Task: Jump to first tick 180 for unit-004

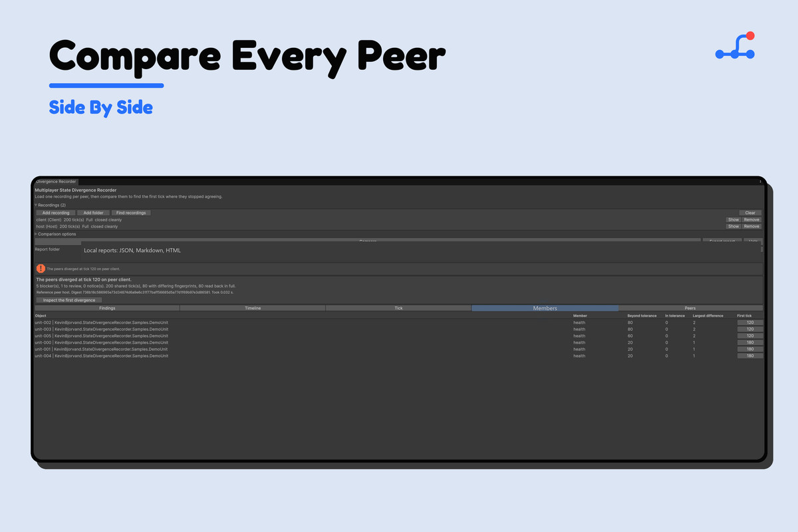Action: [x=750, y=356]
